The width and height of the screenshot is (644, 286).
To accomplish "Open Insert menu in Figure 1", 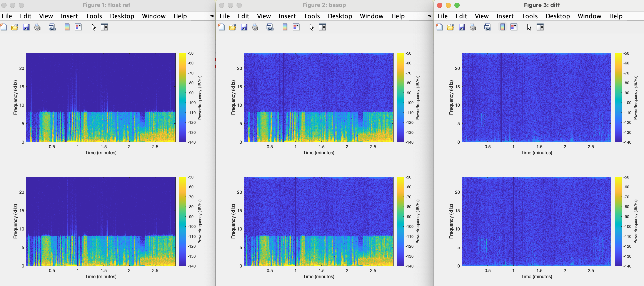I will coord(69,16).
